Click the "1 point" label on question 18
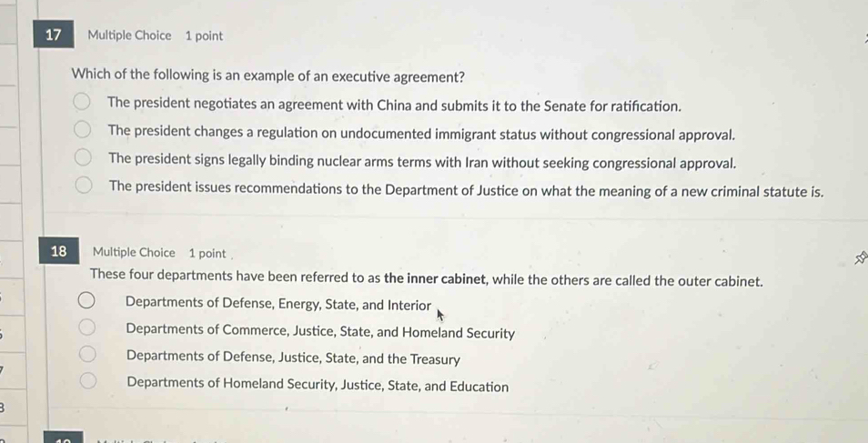The width and height of the screenshot is (868, 443). (x=207, y=252)
